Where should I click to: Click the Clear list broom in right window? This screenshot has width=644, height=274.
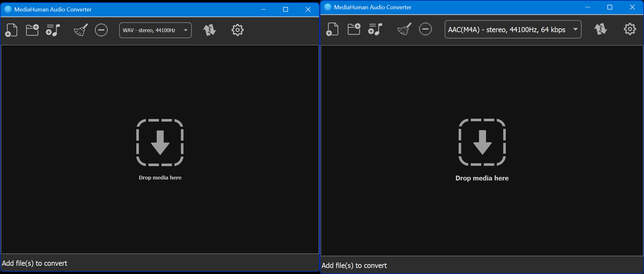tap(404, 29)
